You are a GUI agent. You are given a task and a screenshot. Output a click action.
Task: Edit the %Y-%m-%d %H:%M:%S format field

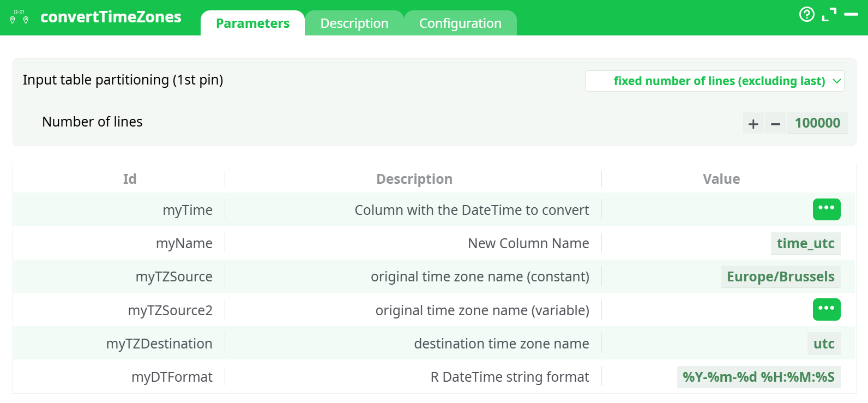click(x=758, y=377)
